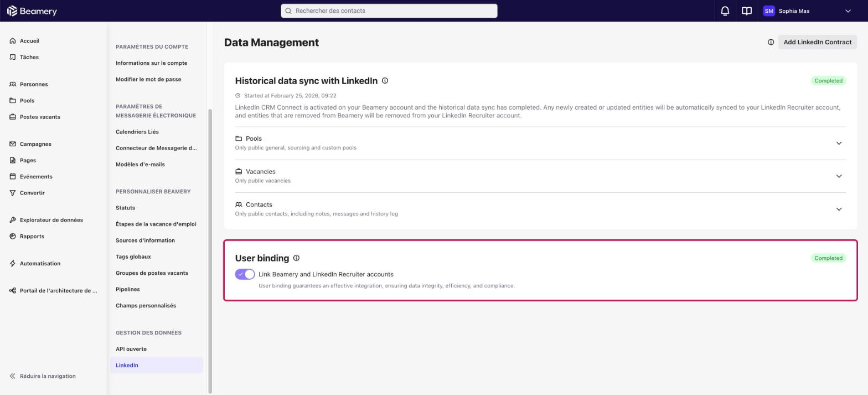Click the Portail de l'architecture icon

pos(13,291)
